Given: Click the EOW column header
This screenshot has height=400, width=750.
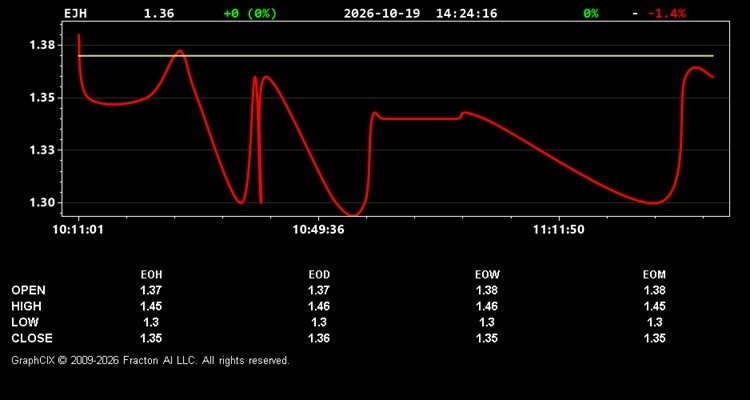Looking at the screenshot, I should [487, 275].
